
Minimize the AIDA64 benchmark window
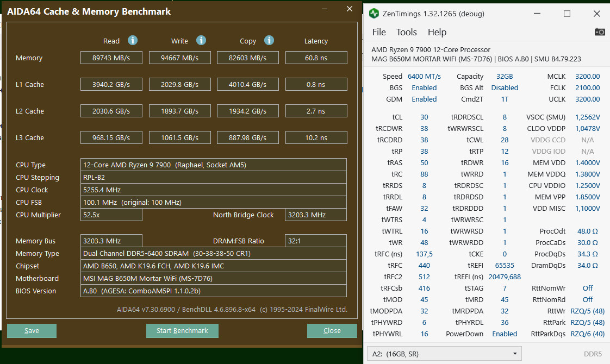click(x=325, y=9)
